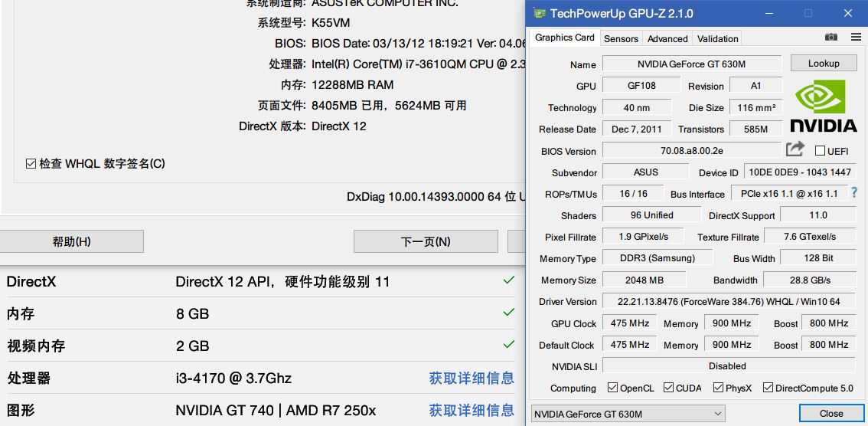Click the BIOS Version field 70.08.a8.00.2e

[691, 150]
